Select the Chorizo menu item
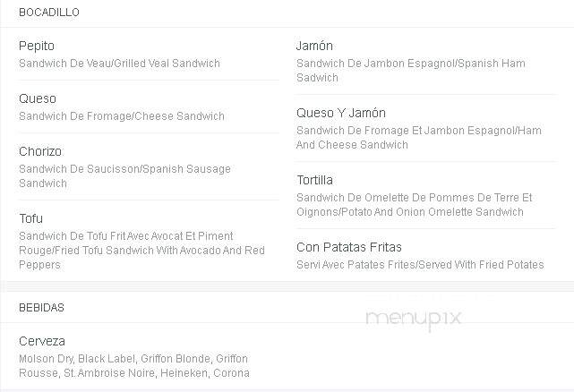This screenshot has width=574, height=392. coord(40,151)
